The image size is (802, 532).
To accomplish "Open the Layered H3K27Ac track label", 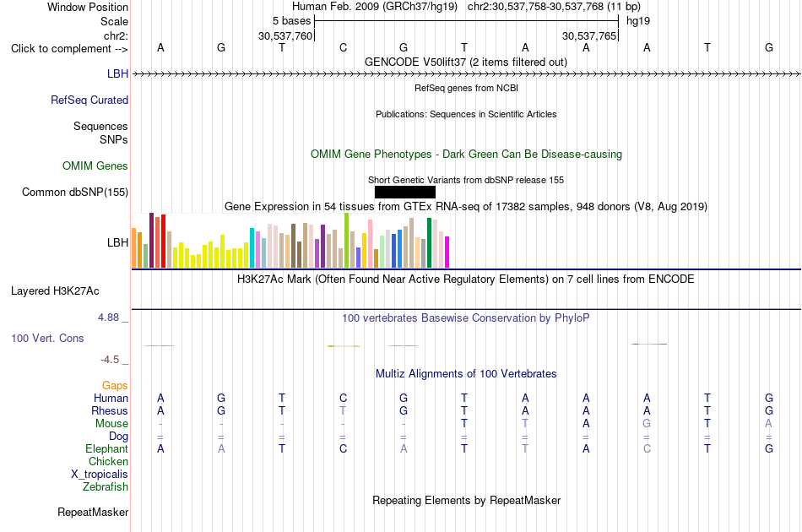I will tap(55, 291).
